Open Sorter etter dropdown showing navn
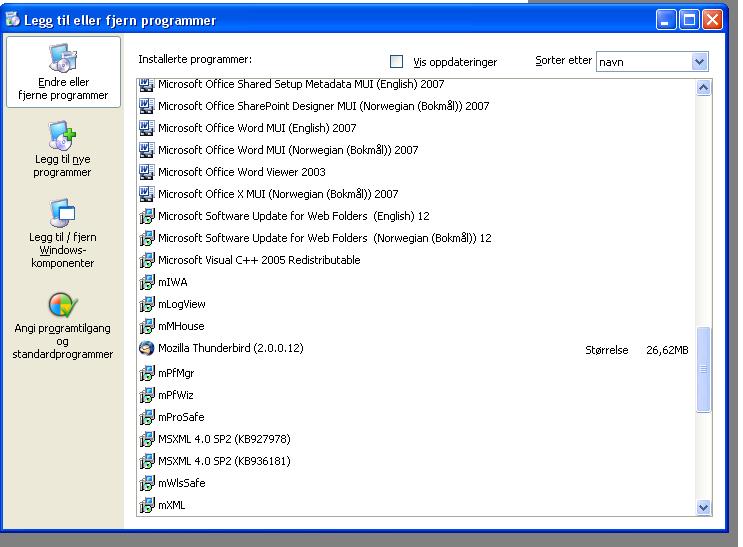 (652, 62)
